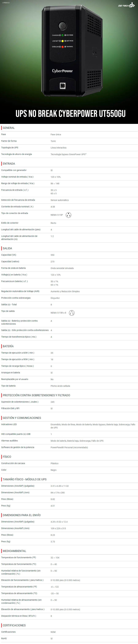The height and width of the screenshot is (644, 138).
Task: Click the Capacidad (VA) 550 value
Action: pos(52,255)
